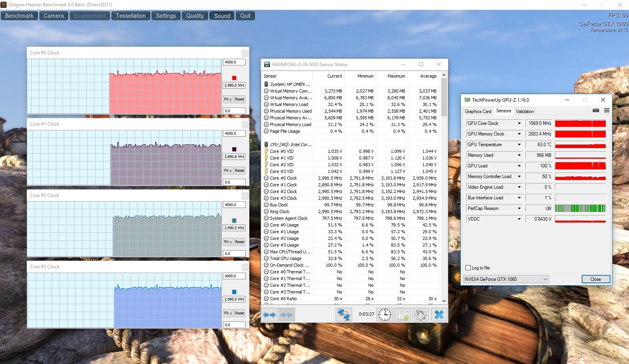Start logging with the sheet-plus icon in HWiNFO
The width and height of the screenshot is (629, 364).
(403, 315)
